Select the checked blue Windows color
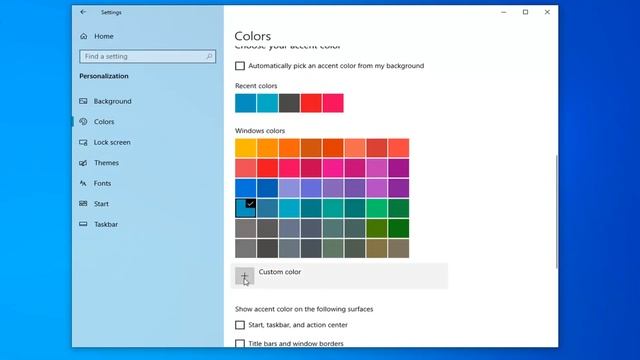The image size is (640, 360). (x=245, y=208)
